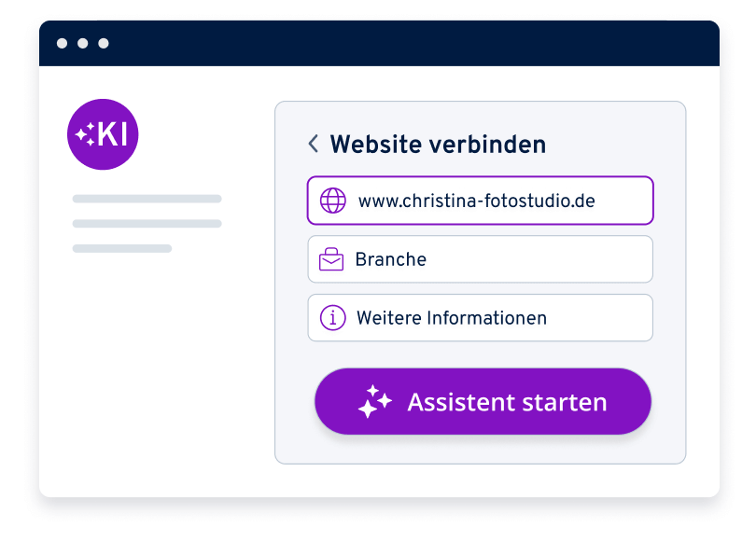Select the short third sidebar placeholder line

point(121,249)
